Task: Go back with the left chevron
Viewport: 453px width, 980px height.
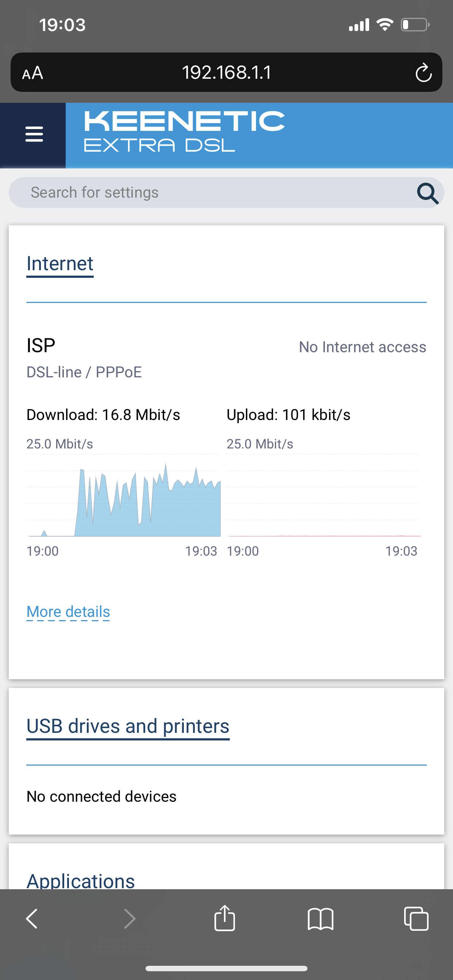Action: coord(32,919)
